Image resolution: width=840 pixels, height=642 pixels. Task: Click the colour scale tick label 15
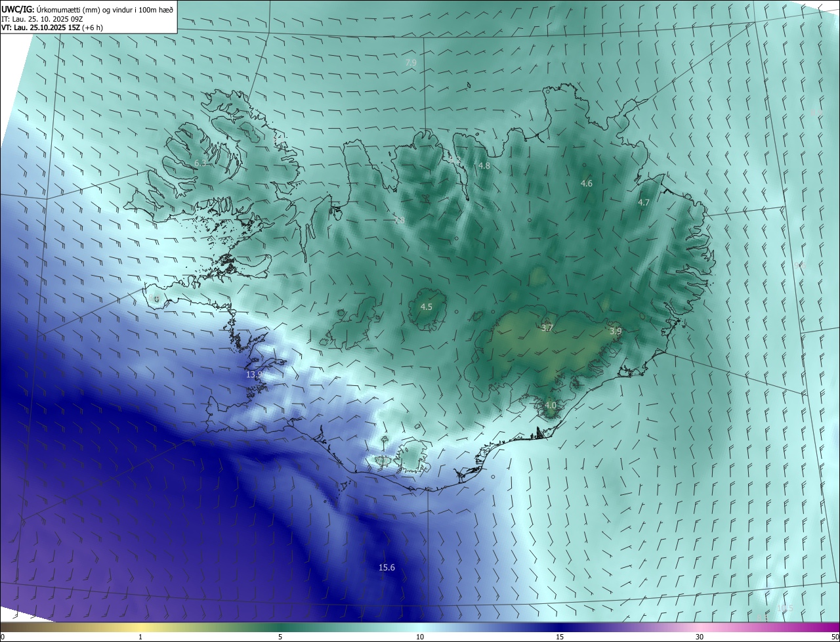[x=560, y=637]
